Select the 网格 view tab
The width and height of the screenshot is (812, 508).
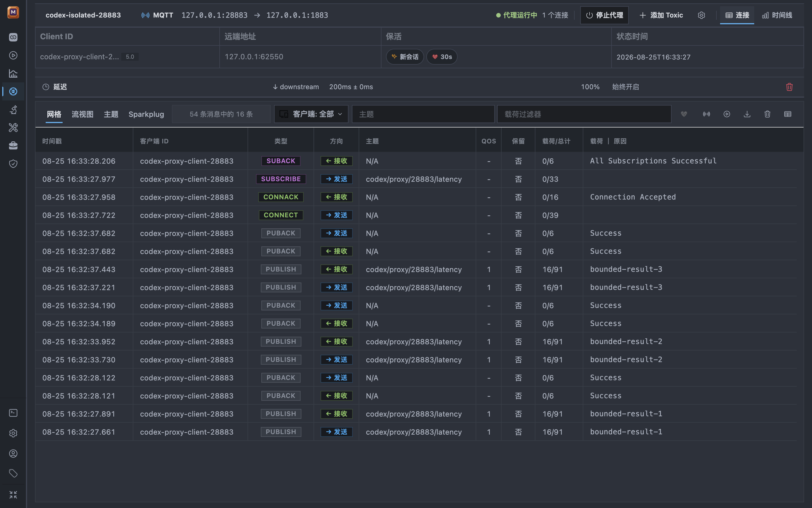pos(54,114)
